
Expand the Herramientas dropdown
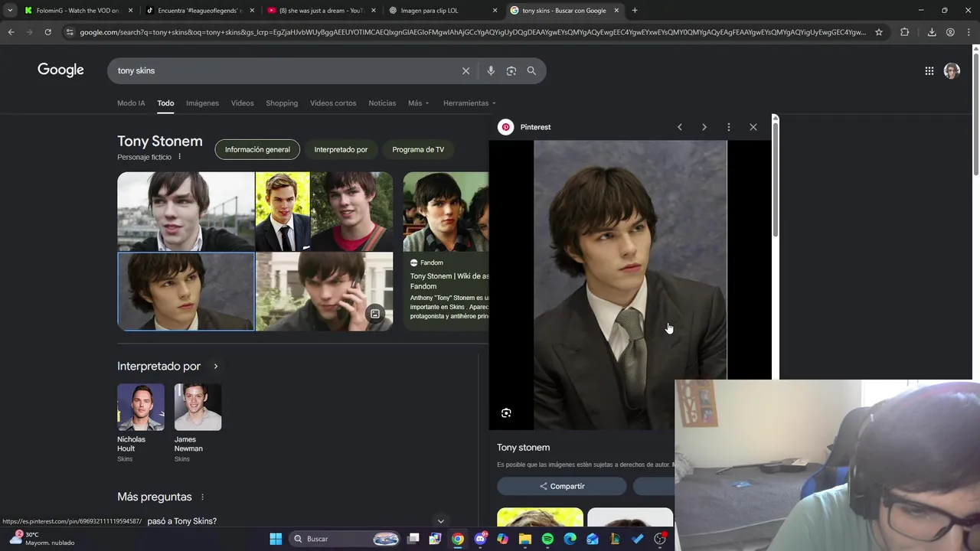point(469,103)
